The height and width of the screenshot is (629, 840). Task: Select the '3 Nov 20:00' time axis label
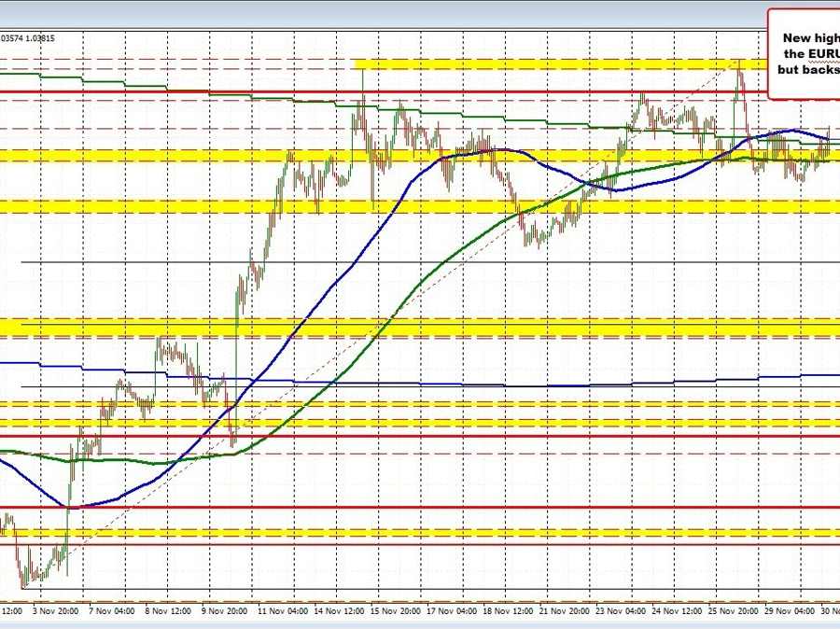(x=55, y=610)
